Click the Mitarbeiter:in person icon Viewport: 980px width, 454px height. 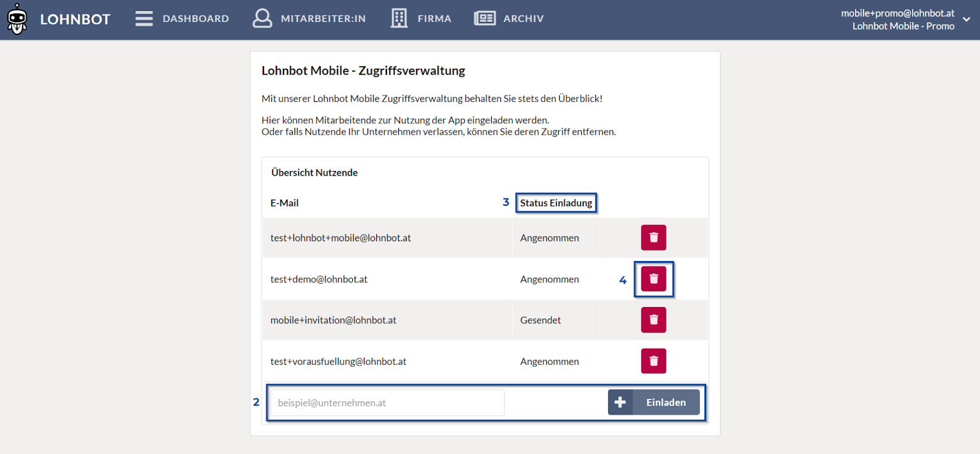tap(262, 18)
